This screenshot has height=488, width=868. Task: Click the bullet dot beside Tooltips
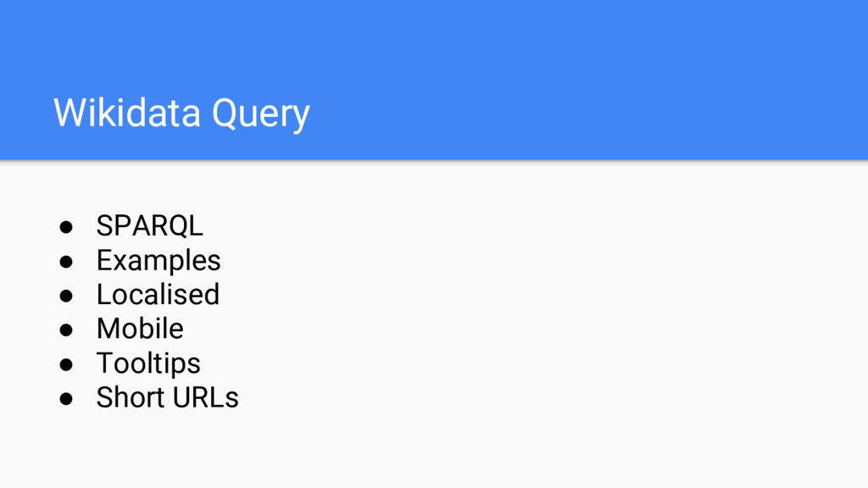coord(66,364)
